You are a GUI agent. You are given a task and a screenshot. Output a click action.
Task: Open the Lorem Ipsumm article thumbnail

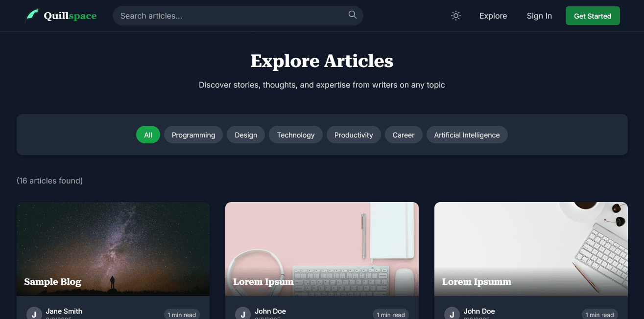pos(531,249)
